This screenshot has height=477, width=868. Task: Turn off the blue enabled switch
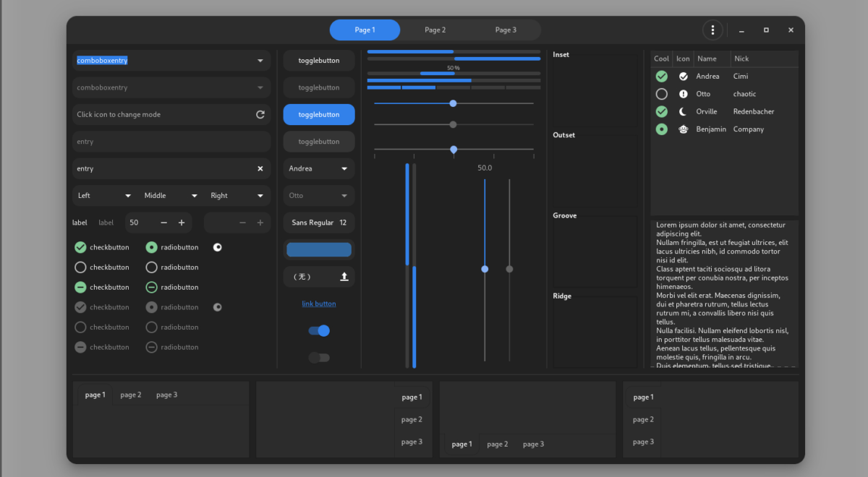click(319, 330)
